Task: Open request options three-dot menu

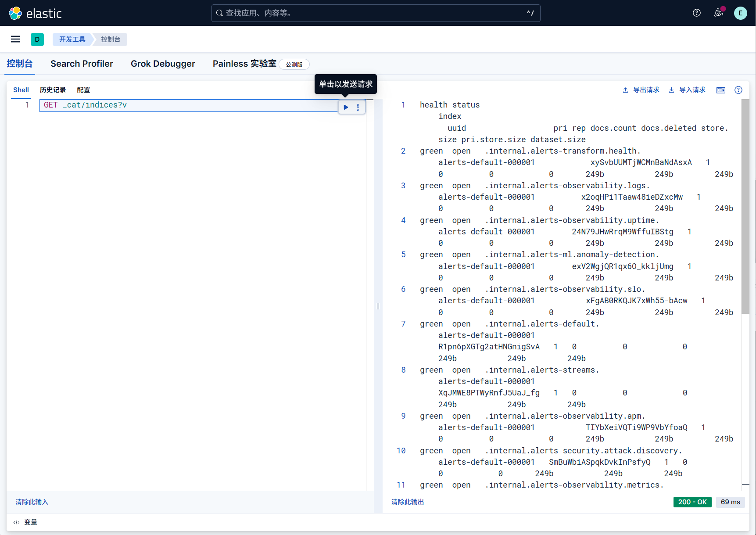Action: [x=358, y=107]
